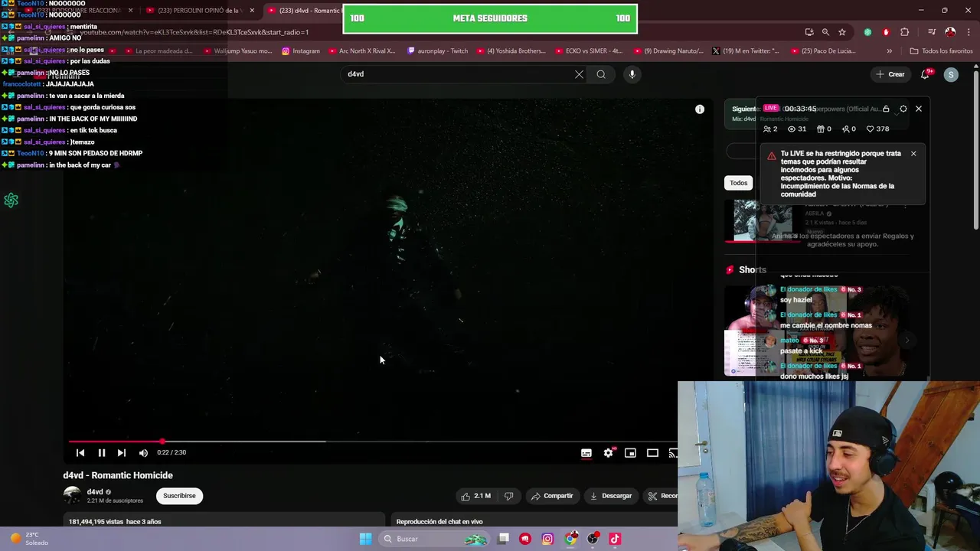Open the Chrome profile avatar
Image resolution: width=980 pixels, height=551 pixels.
950,32
